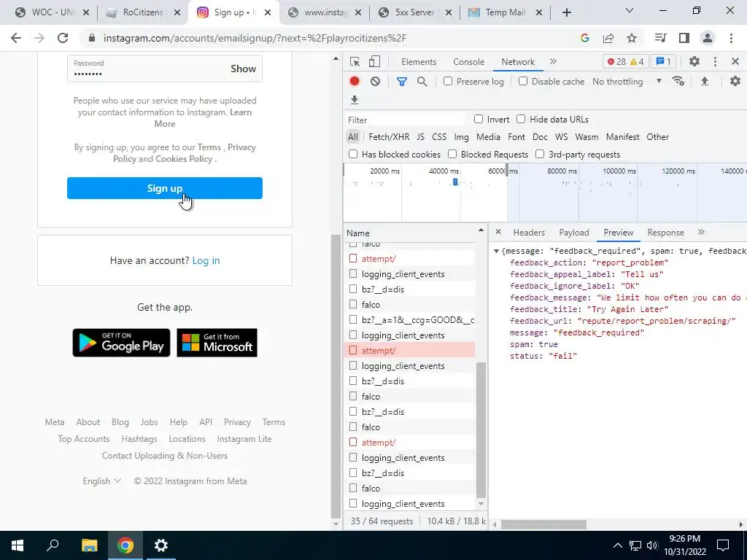Open the Headers tab of request details
This screenshot has width=747, height=560.
(x=529, y=233)
